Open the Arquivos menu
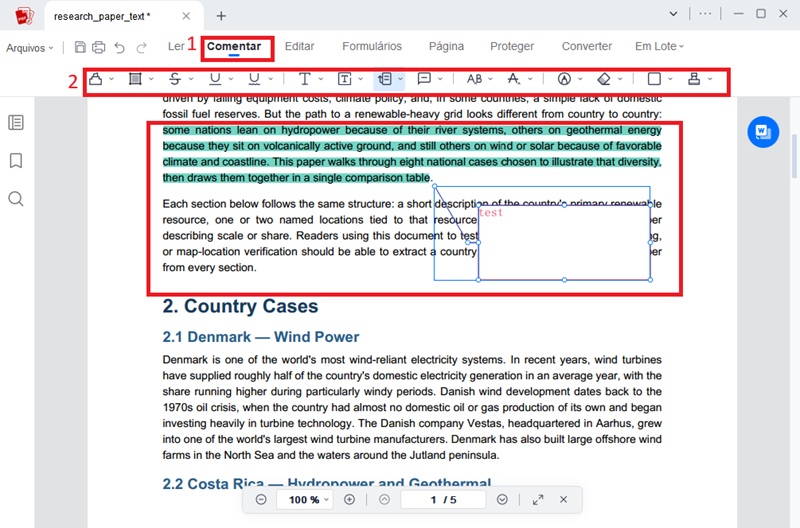 [x=30, y=48]
